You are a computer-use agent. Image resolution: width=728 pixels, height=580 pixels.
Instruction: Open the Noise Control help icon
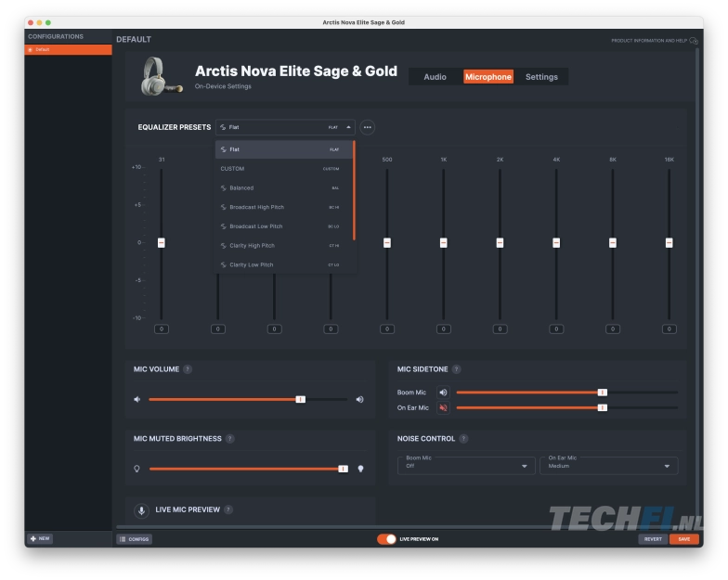(x=463, y=439)
